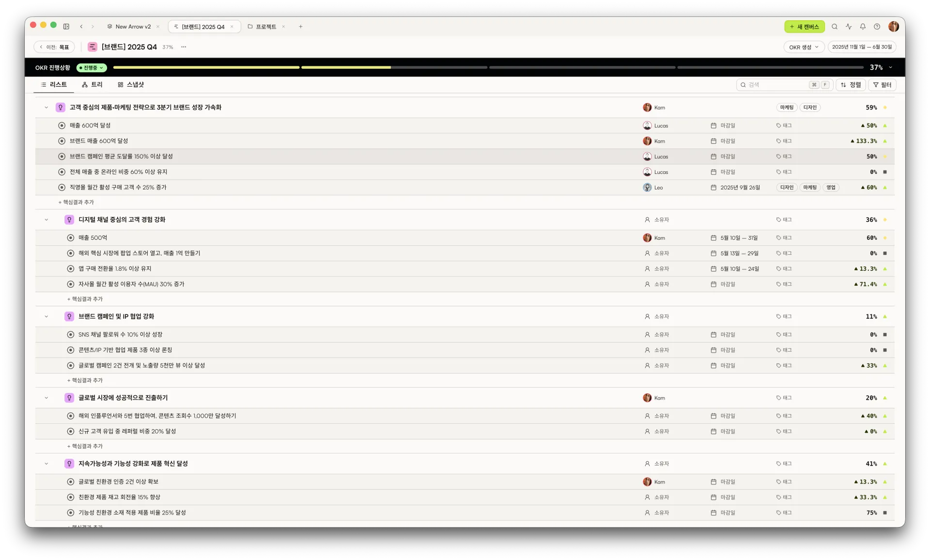Image resolution: width=930 pixels, height=560 pixels.
Task: Toggle the sidebar panel icon
Action: tap(66, 27)
